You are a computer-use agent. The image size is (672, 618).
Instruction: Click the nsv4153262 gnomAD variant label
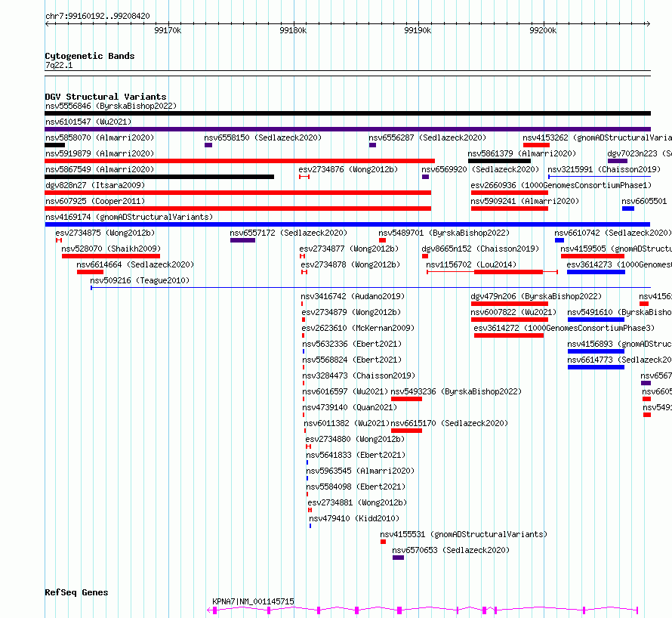597,138
